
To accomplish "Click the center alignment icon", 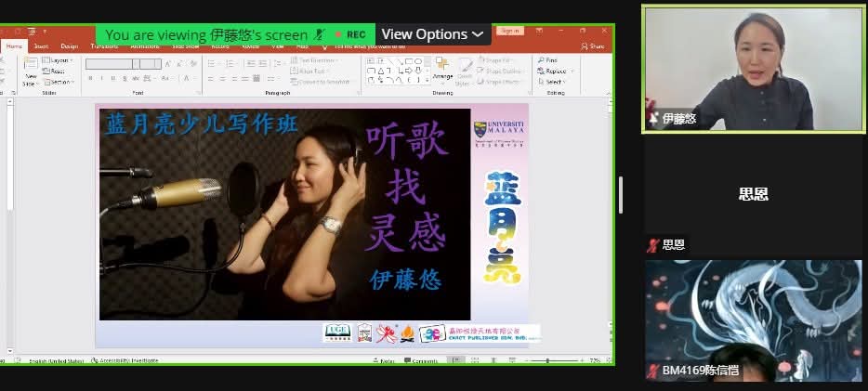I will click(x=222, y=79).
